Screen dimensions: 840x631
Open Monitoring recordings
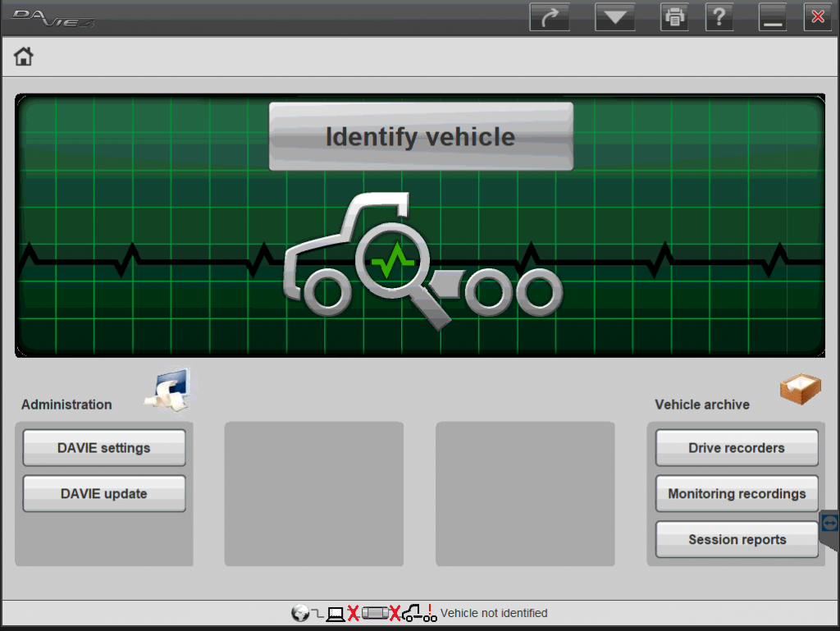click(737, 493)
